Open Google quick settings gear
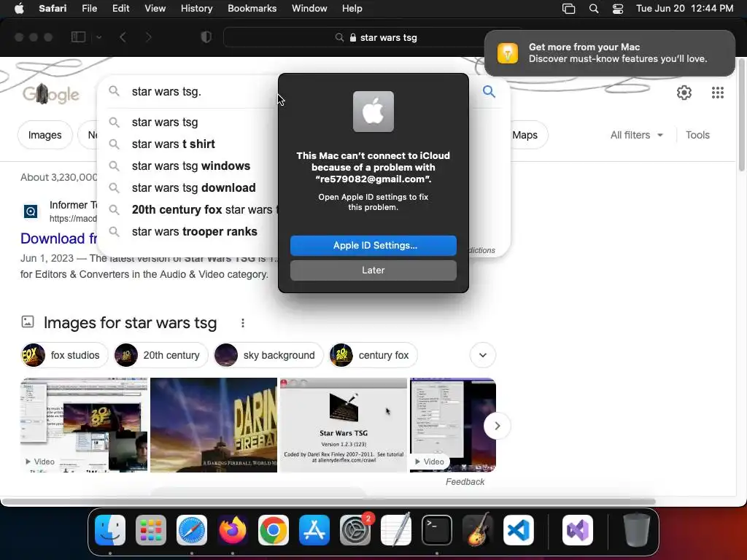 (684, 93)
